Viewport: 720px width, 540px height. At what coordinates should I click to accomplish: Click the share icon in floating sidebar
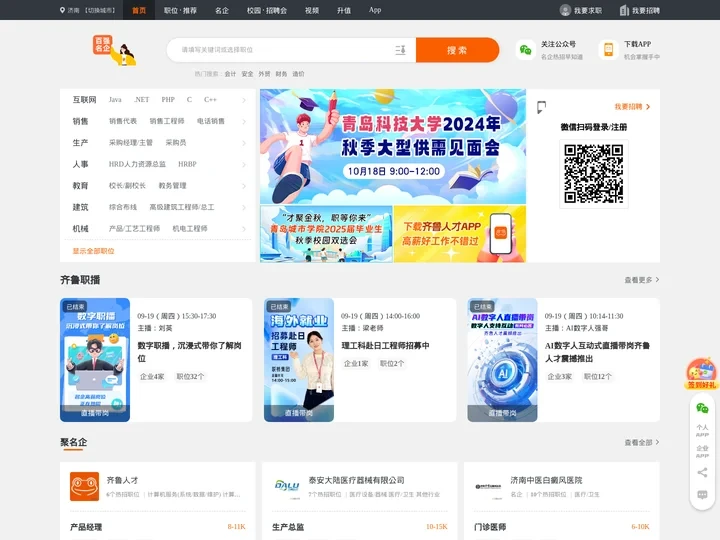click(702, 472)
